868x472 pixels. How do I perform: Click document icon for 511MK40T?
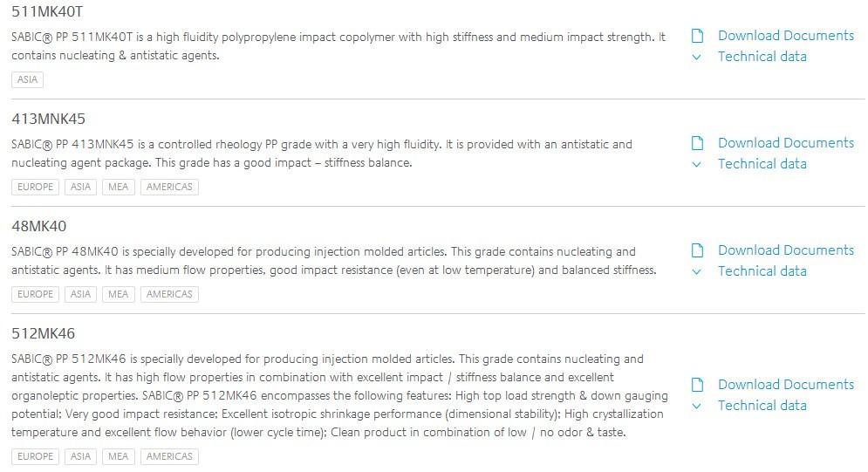click(x=697, y=36)
